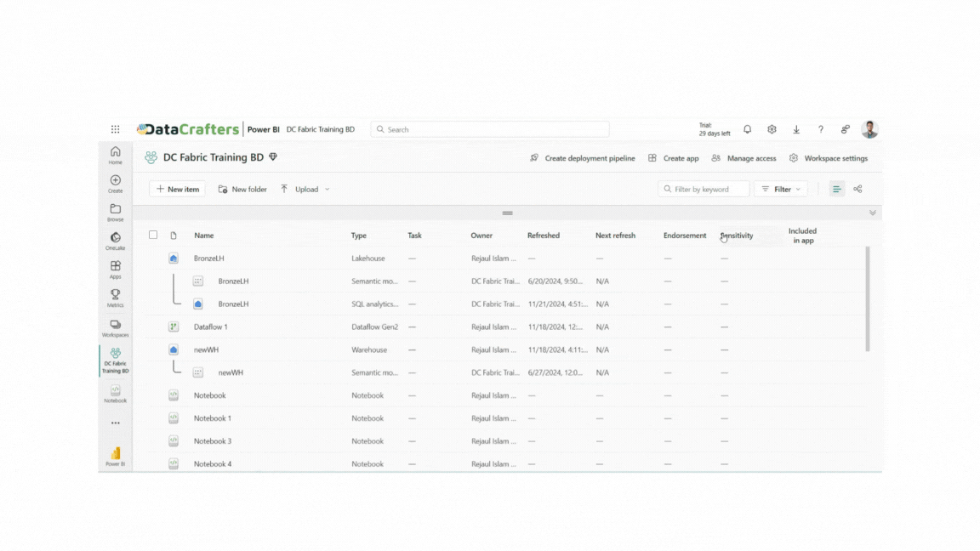This screenshot has height=551, width=980.
Task: Focus the top Search box
Action: [x=490, y=129]
